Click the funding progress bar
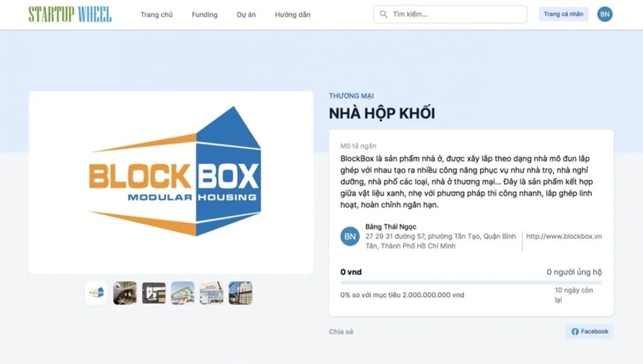The width and height of the screenshot is (643, 364). (471, 282)
